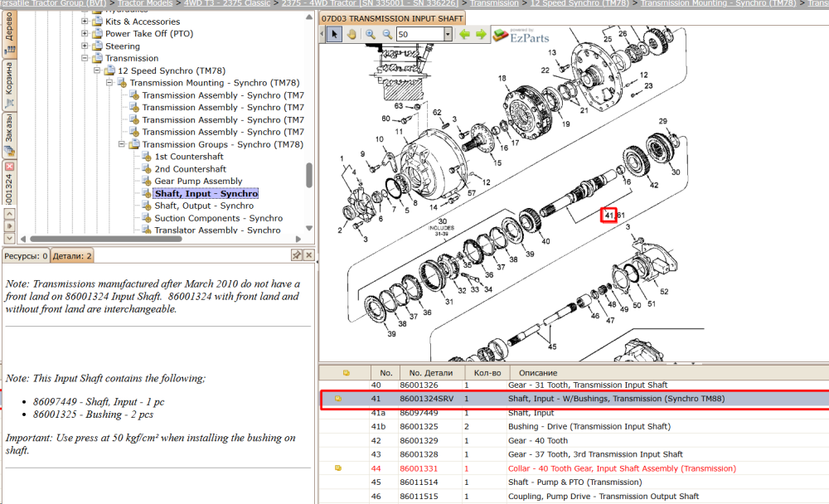
Task: Zoom out of the diagram
Action: click(x=387, y=34)
